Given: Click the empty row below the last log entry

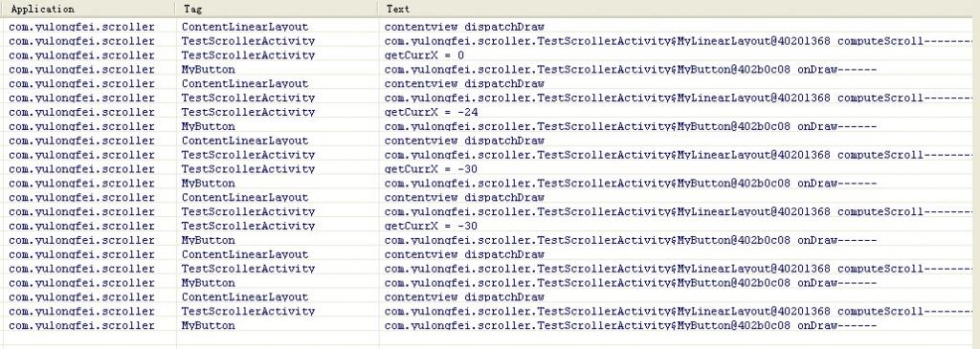Looking at the screenshot, I should (490, 339).
